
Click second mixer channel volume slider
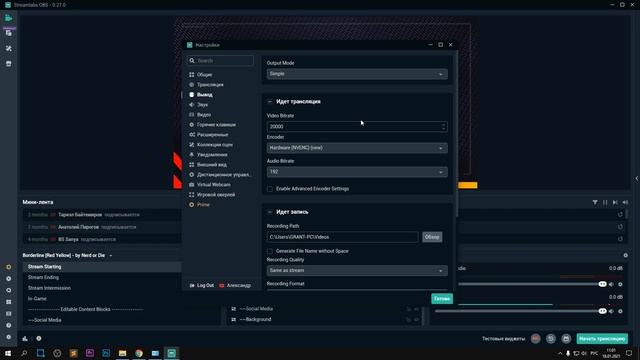[x=520, y=311]
